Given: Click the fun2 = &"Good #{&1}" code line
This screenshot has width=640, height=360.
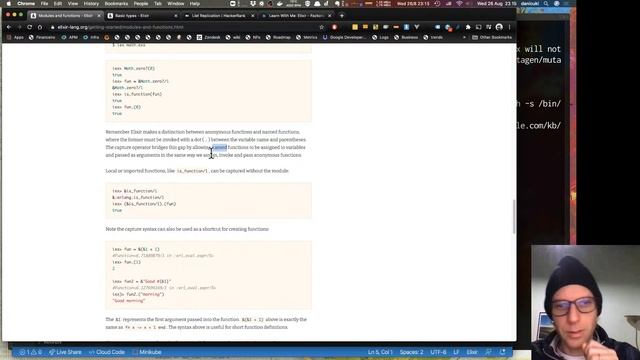Looking at the screenshot, I should 142,281.
